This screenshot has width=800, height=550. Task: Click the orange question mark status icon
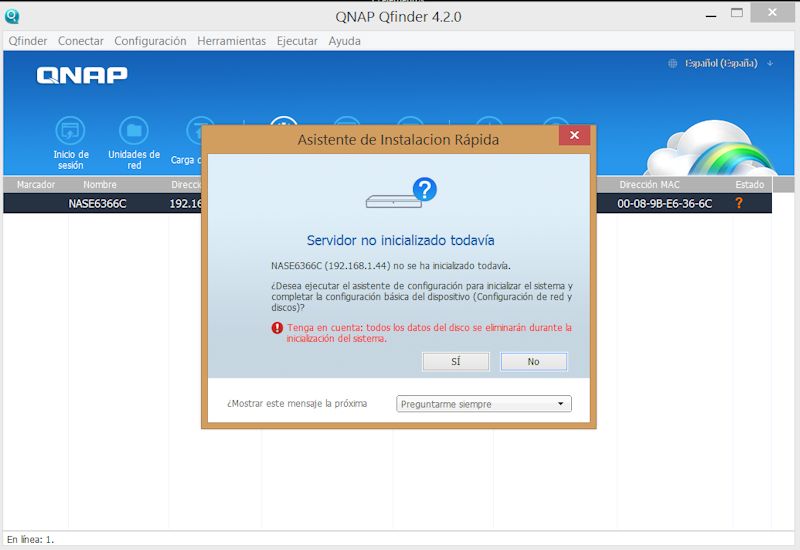[x=739, y=203]
